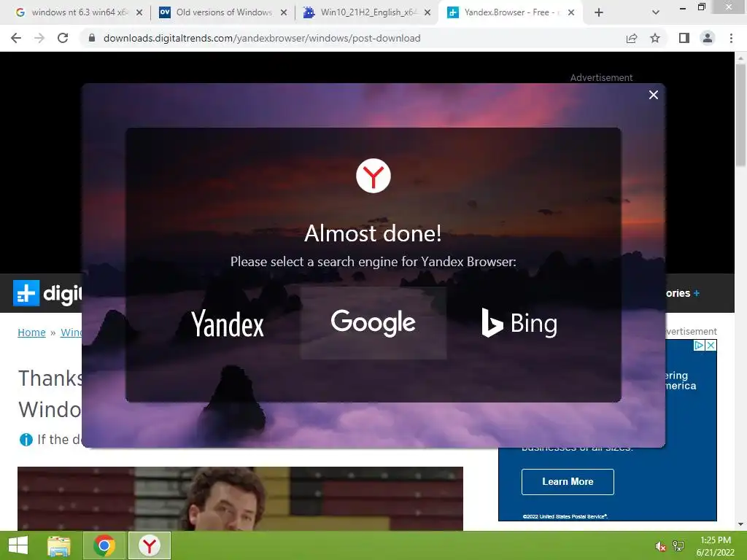Click the info icon beside 'If the'
Screen dimensions: 747x560
coord(26,440)
